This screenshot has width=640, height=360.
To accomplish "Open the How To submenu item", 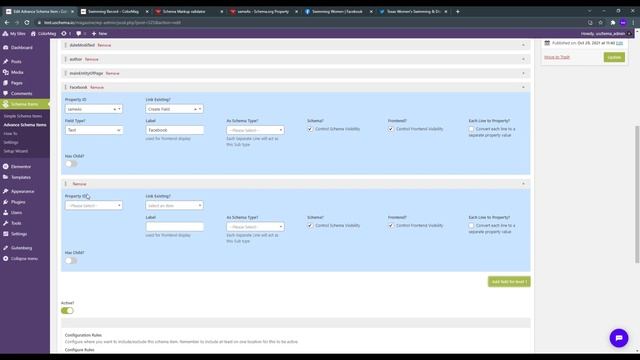I will 11,133.
